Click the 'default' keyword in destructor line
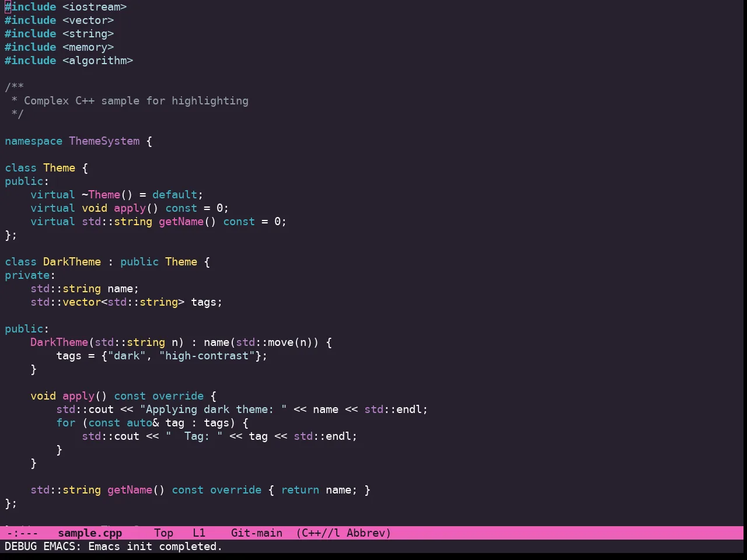Image resolution: width=747 pixels, height=560 pixels. 174,195
